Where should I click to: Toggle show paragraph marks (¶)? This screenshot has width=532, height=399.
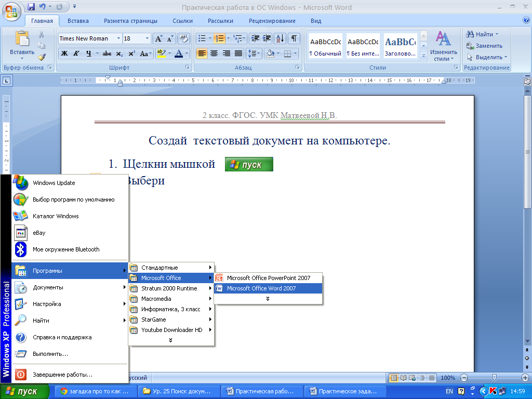pos(294,38)
